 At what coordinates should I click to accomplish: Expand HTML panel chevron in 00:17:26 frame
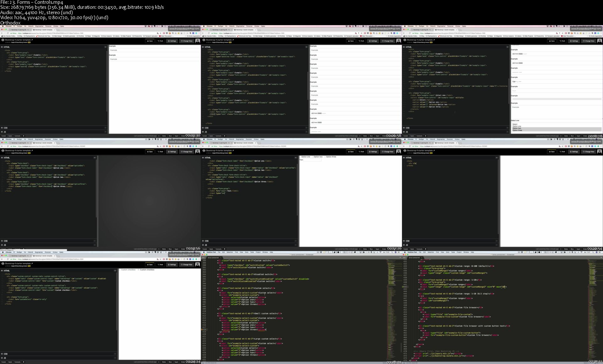pos(296,158)
